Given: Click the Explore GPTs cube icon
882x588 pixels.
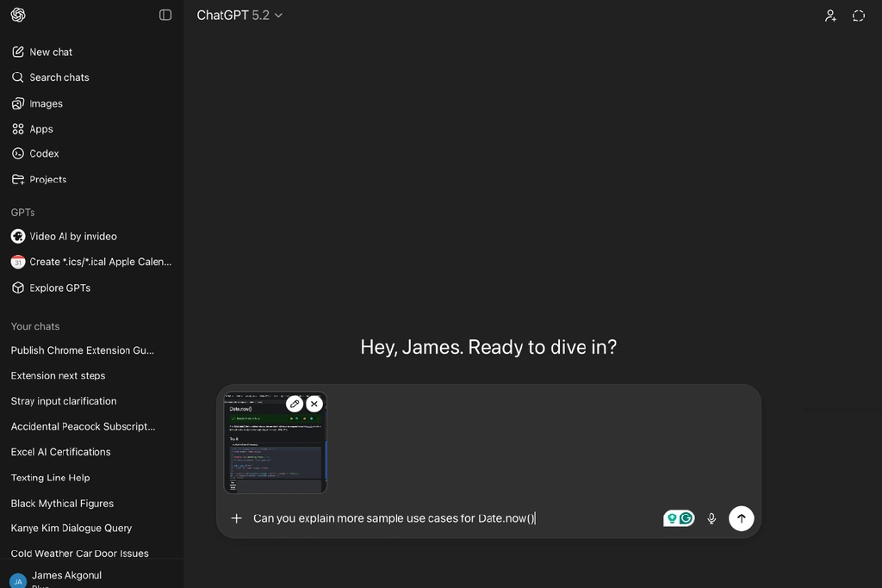Looking at the screenshot, I should coord(18,288).
